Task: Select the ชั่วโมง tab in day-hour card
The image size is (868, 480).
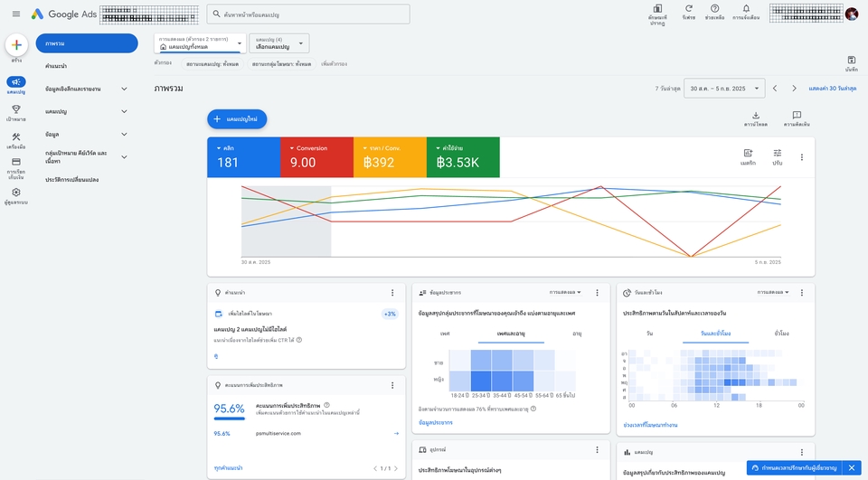Action: click(779, 334)
